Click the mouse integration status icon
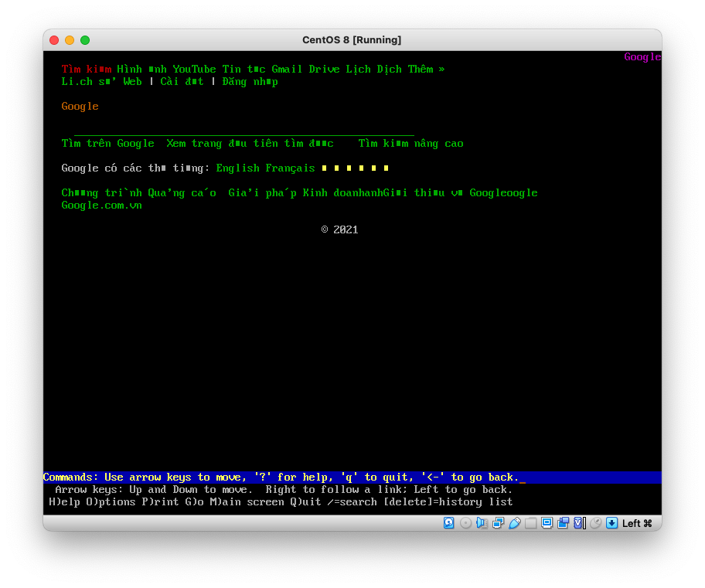Screen dimensions: 705x588 click(x=596, y=523)
